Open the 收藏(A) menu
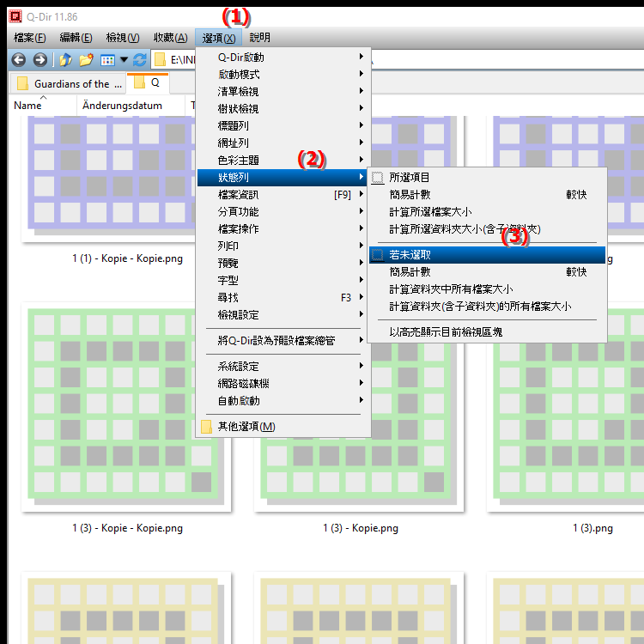Image resolution: width=644 pixels, height=644 pixels. (171, 38)
